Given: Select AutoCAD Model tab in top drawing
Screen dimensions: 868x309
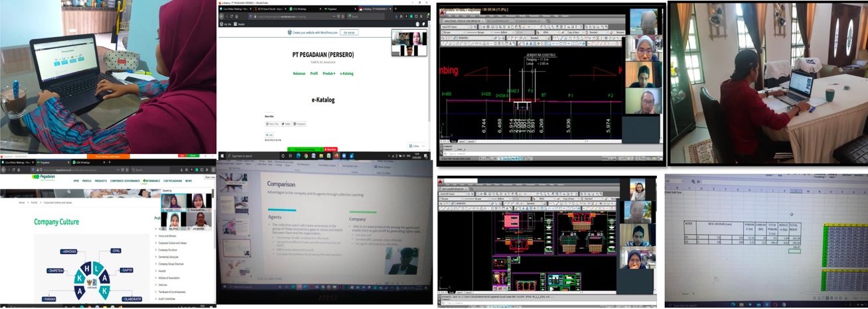Looking at the screenshot, I should (453, 141).
